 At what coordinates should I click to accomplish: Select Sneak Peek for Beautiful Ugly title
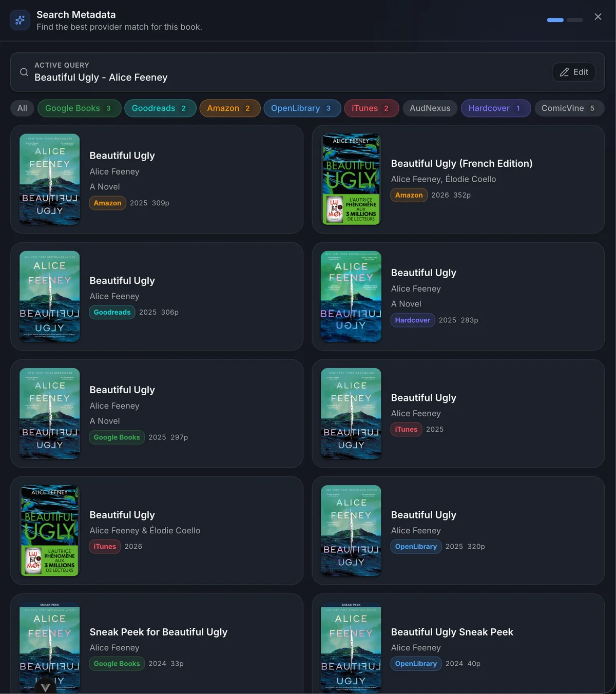pyautogui.click(x=158, y=632)
